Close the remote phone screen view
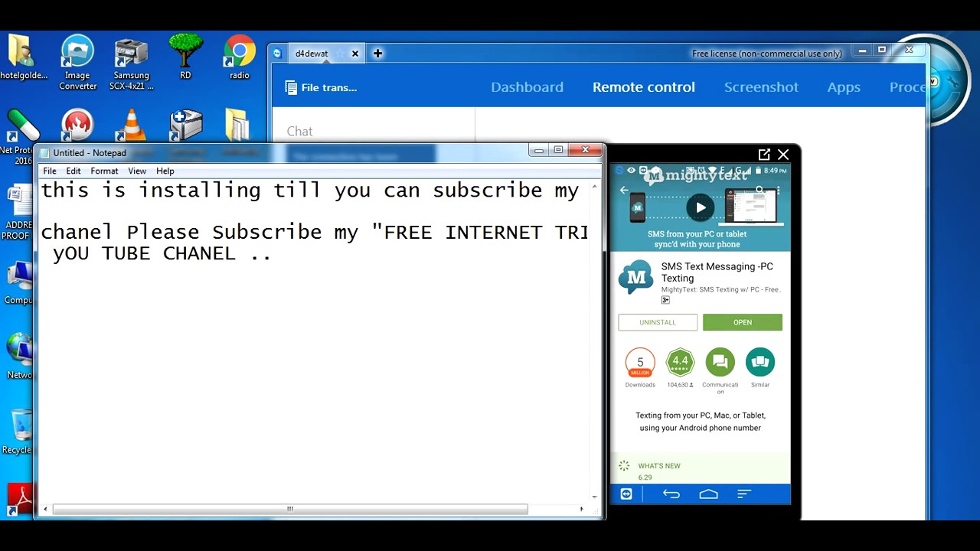The width and height of the screenshot is (980, 551). 782,155
